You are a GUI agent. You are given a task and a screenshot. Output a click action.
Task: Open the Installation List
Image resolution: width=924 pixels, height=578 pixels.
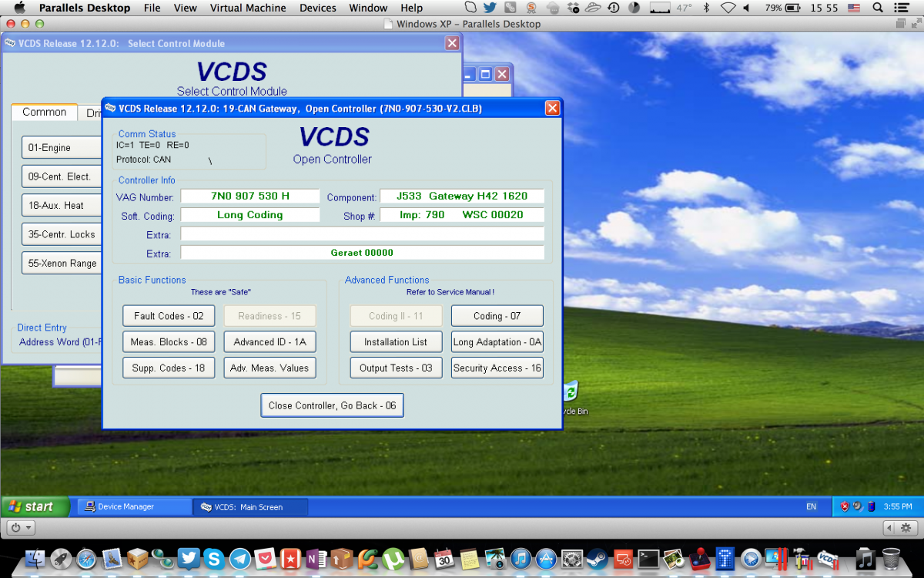396,342
